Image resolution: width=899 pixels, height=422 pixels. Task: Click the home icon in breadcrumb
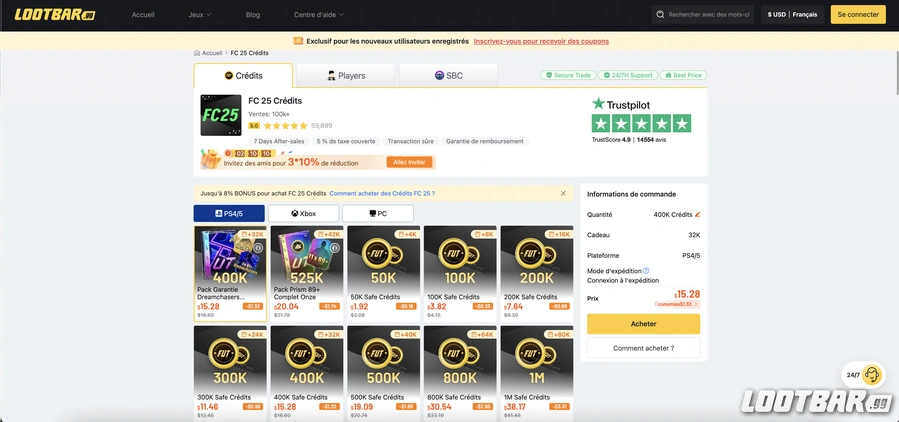tap(197, 53)
